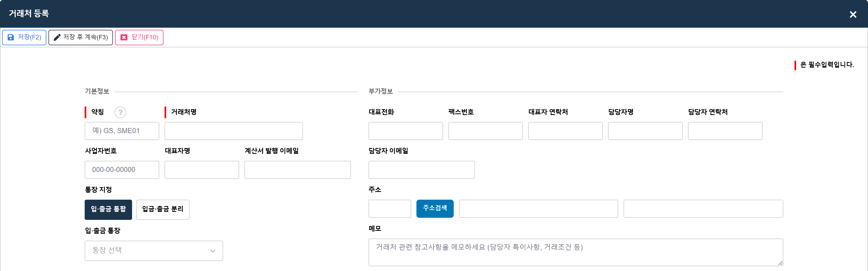This screenshot has height=271, width=868.
Task: Focus the 거래처명 input field
Action: (x=234, y=131)
